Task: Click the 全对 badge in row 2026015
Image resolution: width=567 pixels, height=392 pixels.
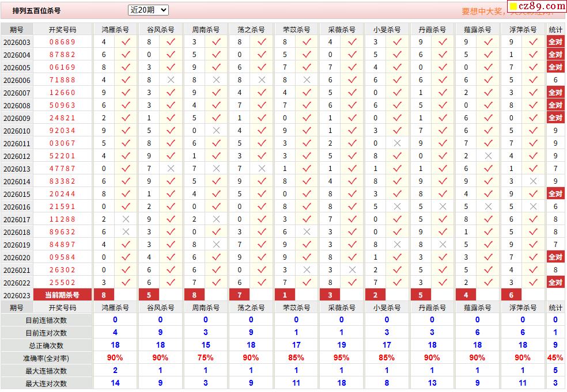Action: pos(555,194)
